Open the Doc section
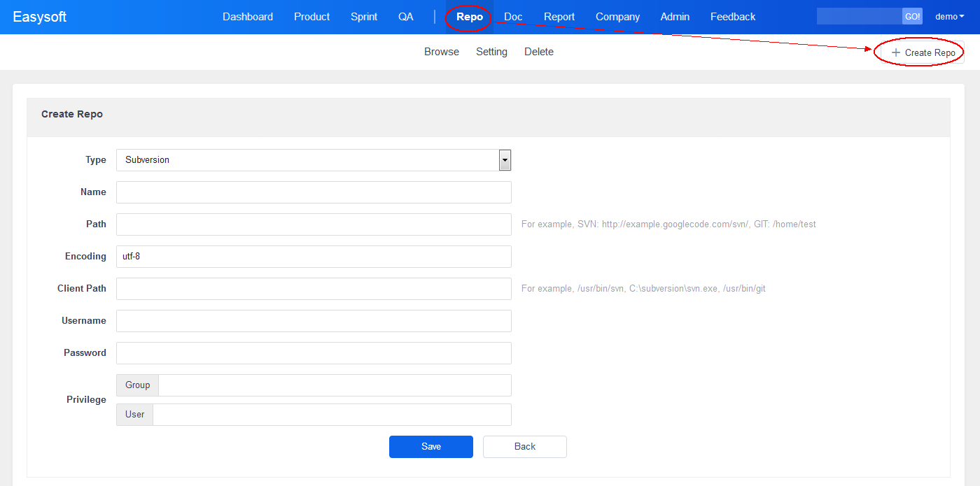980x486 pixels. [x=513, y=17]
